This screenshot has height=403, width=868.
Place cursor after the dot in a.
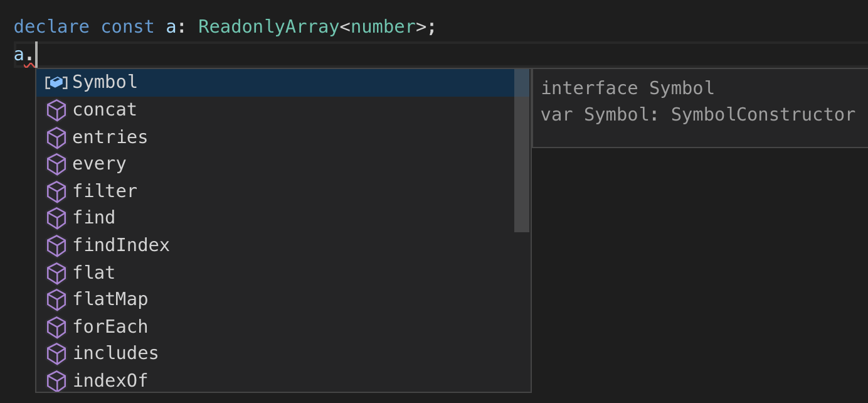(x=36, y=55)
